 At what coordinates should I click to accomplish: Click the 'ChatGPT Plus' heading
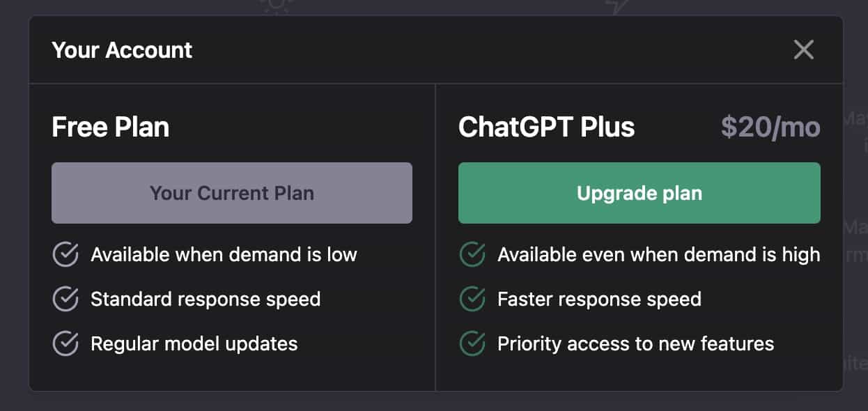(547, 127)
